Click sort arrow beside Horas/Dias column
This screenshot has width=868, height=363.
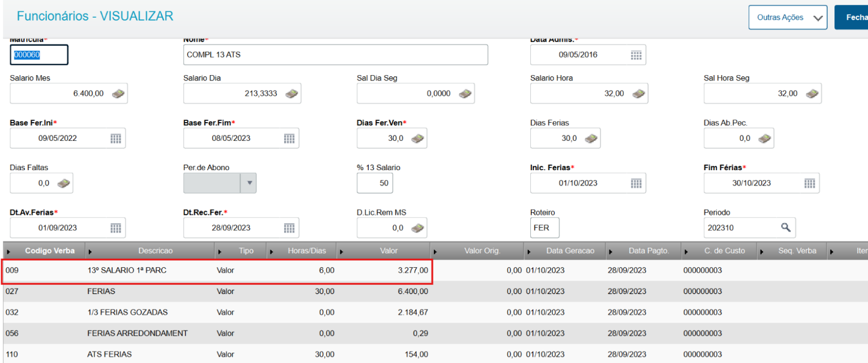pos(271,251)
